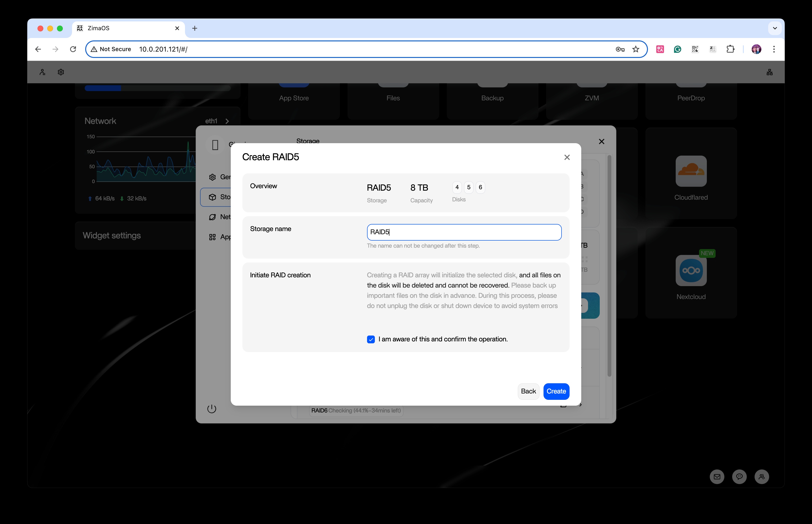Bookmark this page with star icon
This screenshot has width=812, height=524.
click(x=636, y=49)
